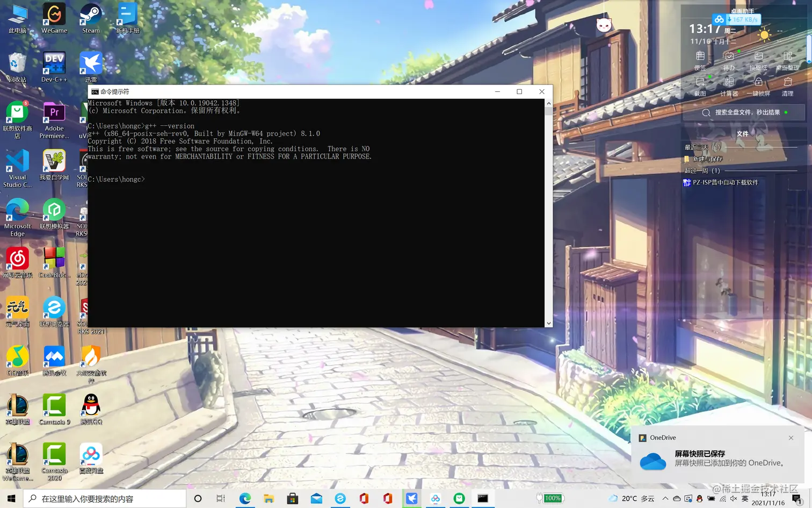Select the 联想模拟器 desktop shortcut
Viewport: 812px width, 508px height.
coord(54,214)
